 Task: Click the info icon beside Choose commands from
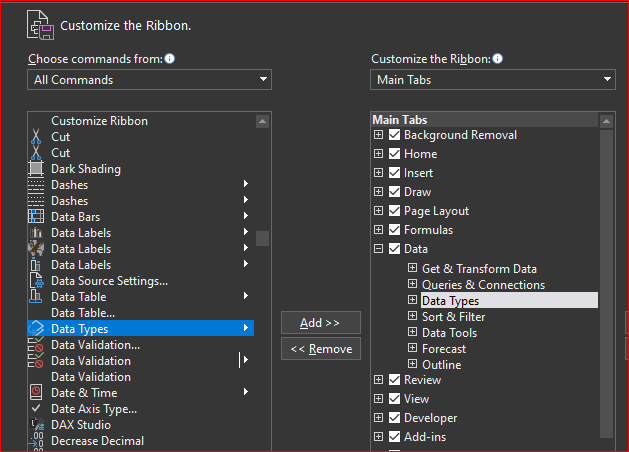click(170, 59)
